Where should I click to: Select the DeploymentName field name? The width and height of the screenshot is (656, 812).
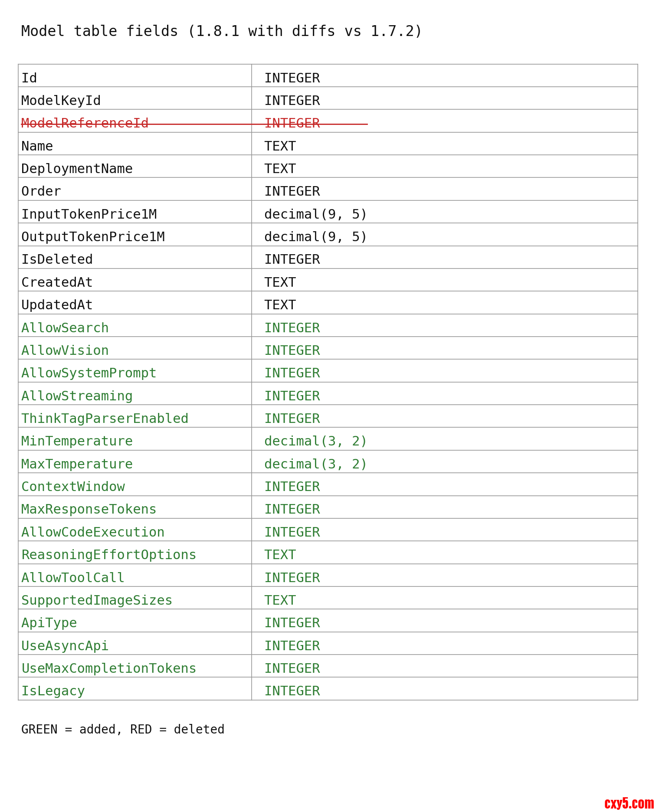[77, 169]
